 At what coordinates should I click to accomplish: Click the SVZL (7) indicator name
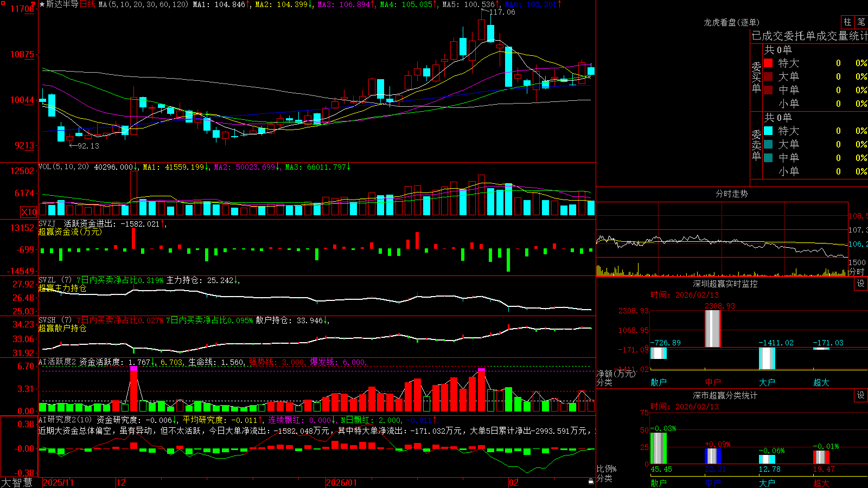[x=55, y=280]
